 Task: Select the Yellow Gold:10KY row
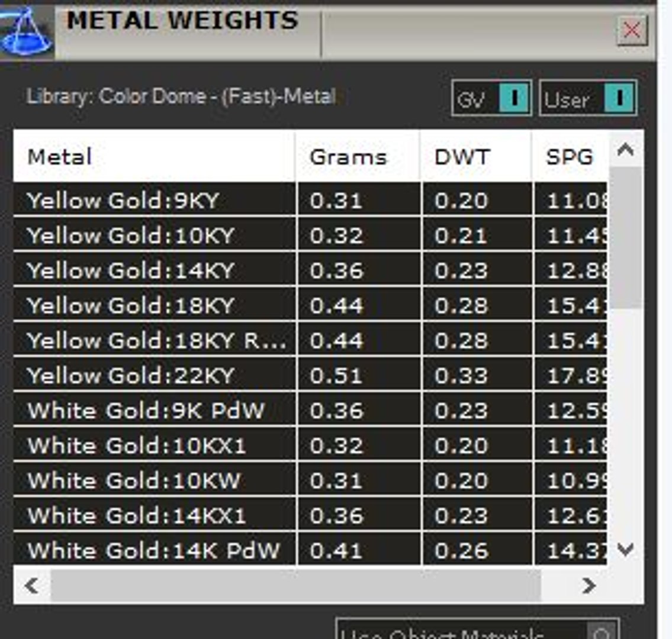click(x=310, y=235)
